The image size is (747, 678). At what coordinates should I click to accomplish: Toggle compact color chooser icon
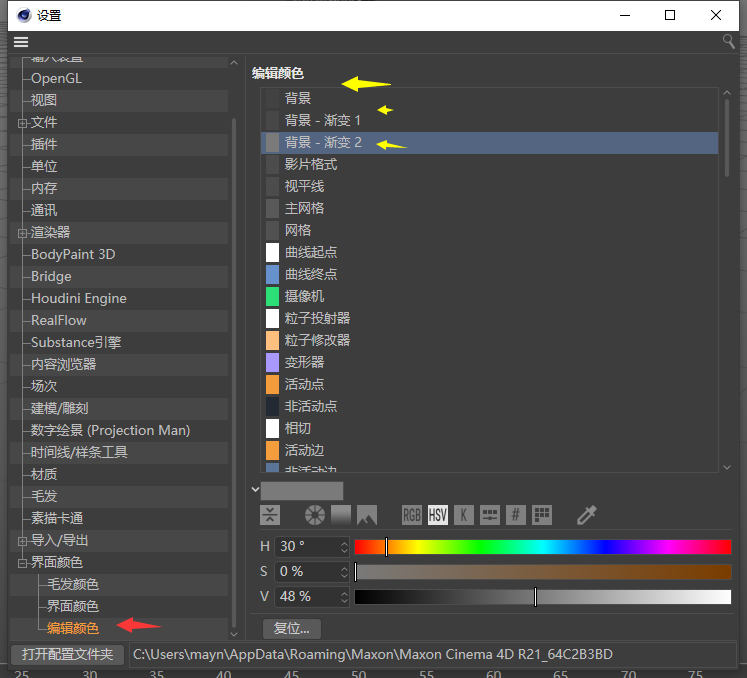(x=270, y=515)
